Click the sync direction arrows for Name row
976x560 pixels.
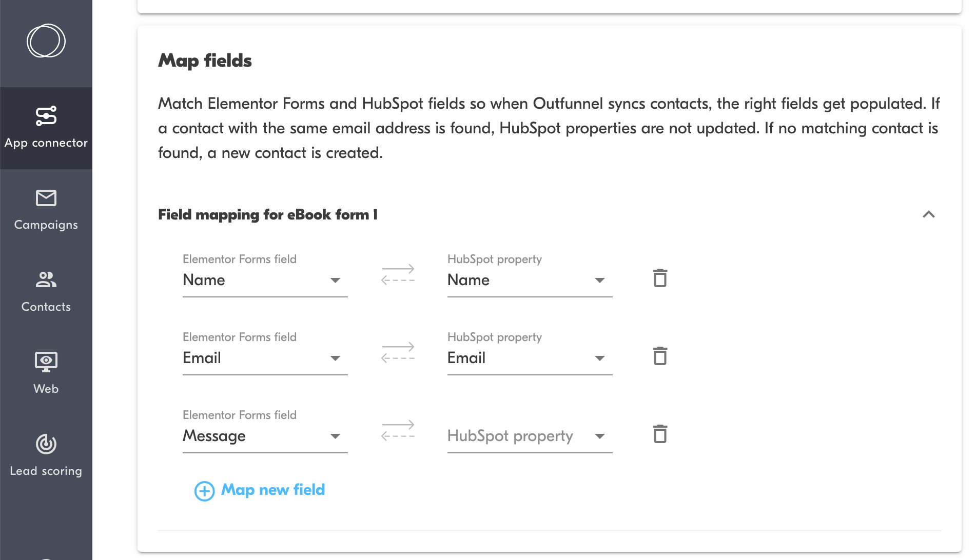tap(398, 274)
